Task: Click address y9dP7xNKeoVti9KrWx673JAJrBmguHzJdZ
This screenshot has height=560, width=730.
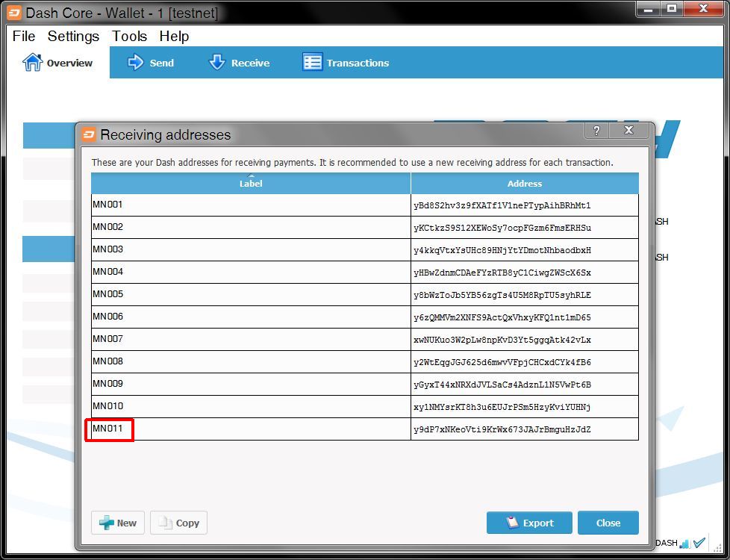Action: [502, 429]
